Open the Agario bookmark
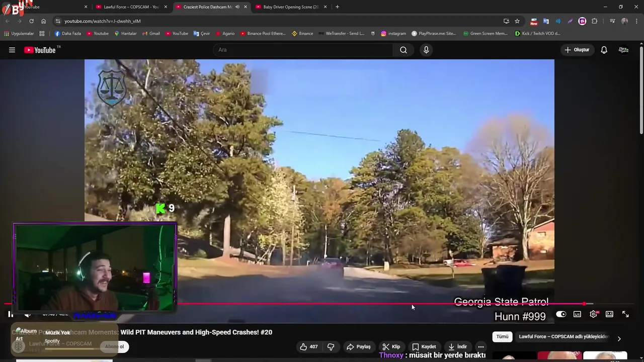This screenshot has width=644, height=362. point(225,34)
